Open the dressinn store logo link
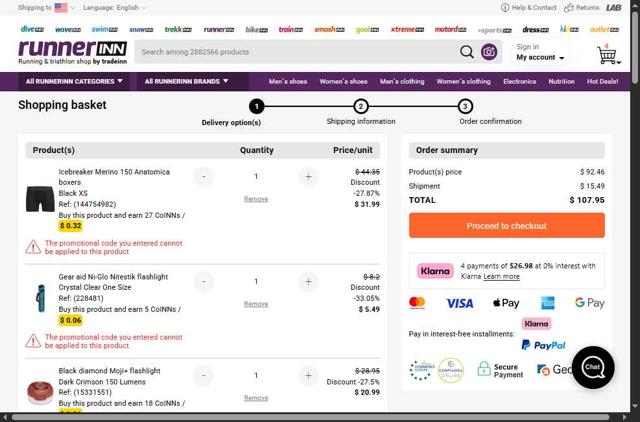The image size is (640, 422). [x=536, y=29]
